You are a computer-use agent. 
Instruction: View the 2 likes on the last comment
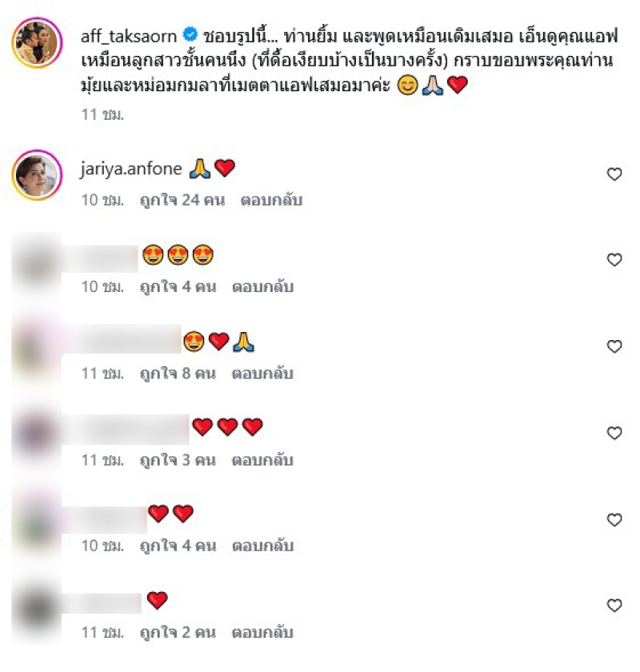(178, 633)
